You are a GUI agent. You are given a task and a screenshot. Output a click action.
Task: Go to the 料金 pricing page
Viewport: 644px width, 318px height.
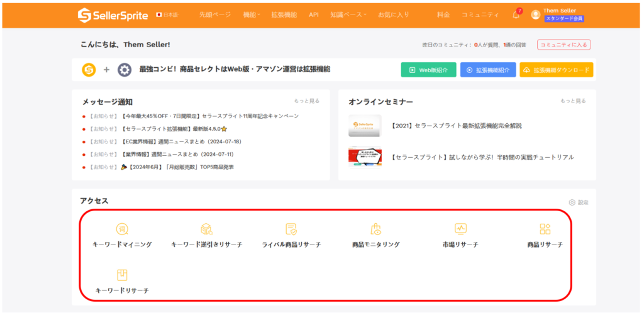click(443, 14)
